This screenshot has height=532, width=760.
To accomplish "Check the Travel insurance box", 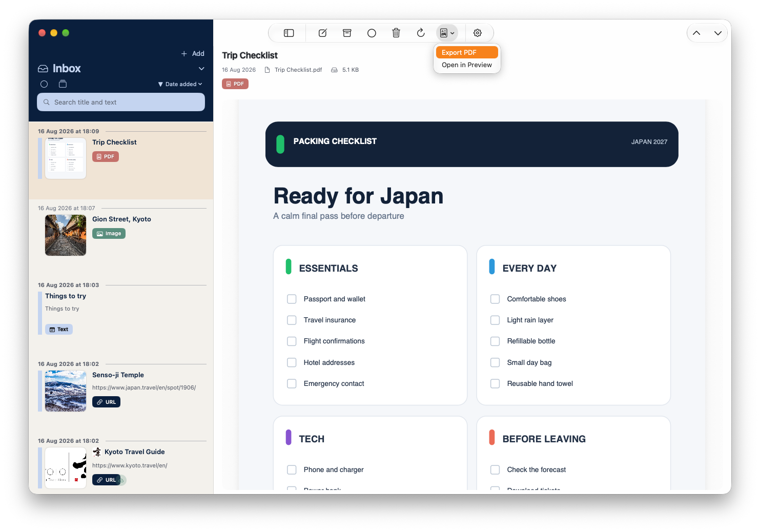I will tap(292, 320).
